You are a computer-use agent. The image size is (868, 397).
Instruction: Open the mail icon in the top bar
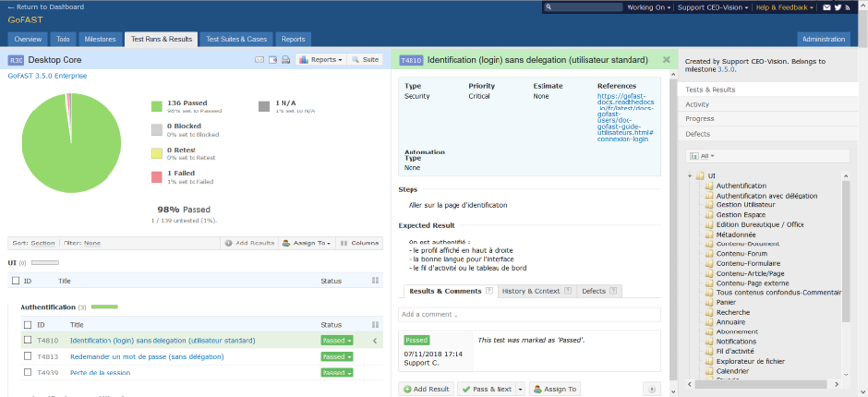tap(827, 7)
